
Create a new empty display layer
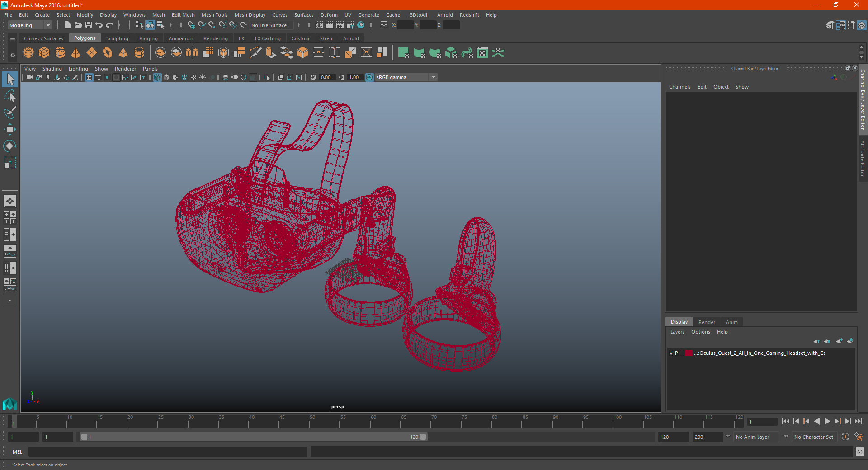(x=840, y=341)
